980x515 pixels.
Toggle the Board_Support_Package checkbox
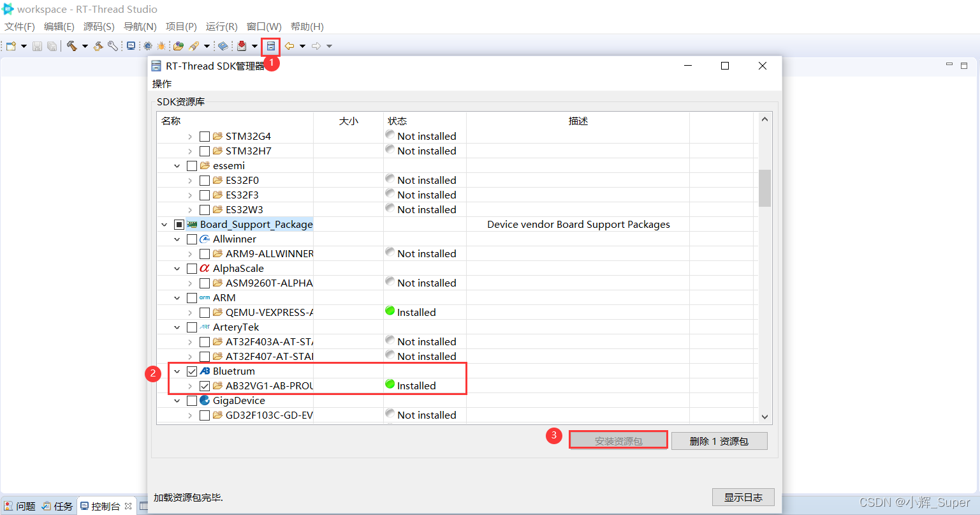pyautogui.click(x=179, y=225)
